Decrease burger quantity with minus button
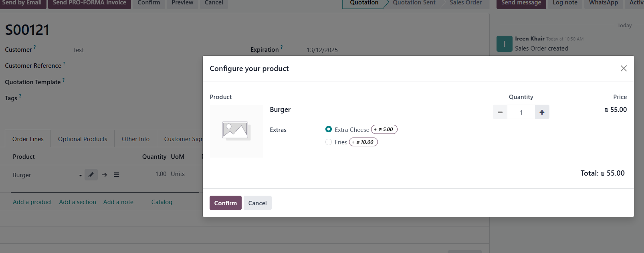This screenshot has width=644, height=253. point(500,112)
